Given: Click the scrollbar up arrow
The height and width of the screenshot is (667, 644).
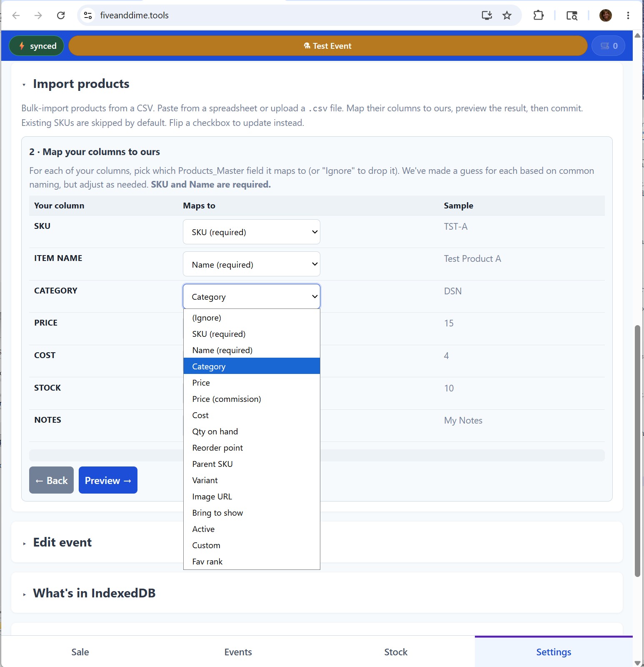Looking at the screenshot, I should 637,35.
